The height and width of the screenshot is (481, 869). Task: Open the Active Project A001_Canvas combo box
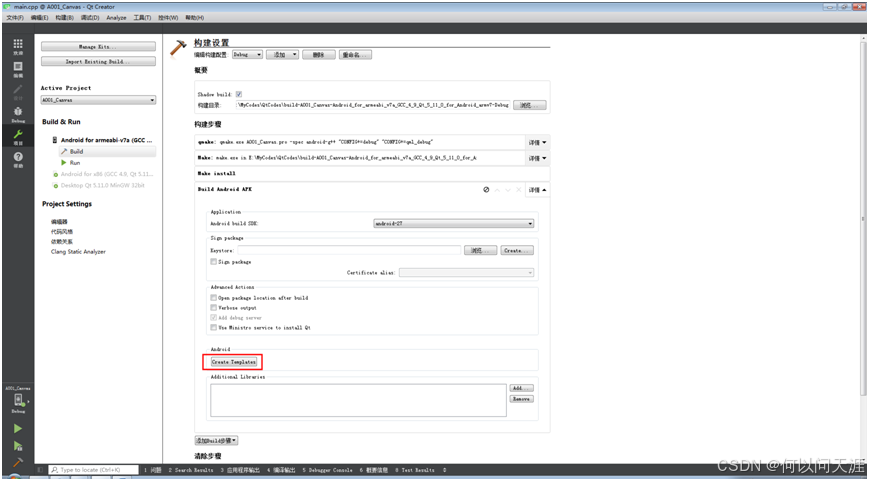[x=98, y=100]
